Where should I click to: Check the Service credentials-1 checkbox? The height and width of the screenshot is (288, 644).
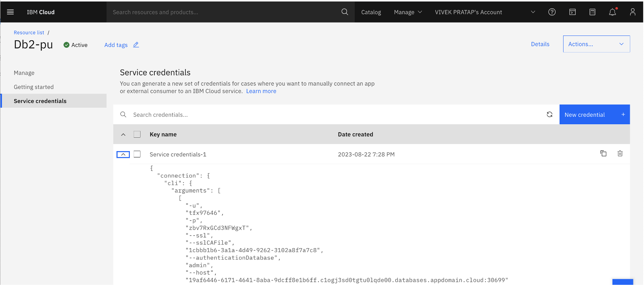coord(137,154)
